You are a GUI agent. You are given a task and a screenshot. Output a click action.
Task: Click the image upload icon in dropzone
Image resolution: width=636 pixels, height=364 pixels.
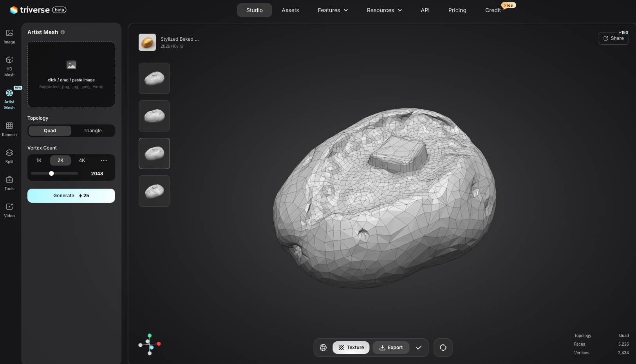71,65
